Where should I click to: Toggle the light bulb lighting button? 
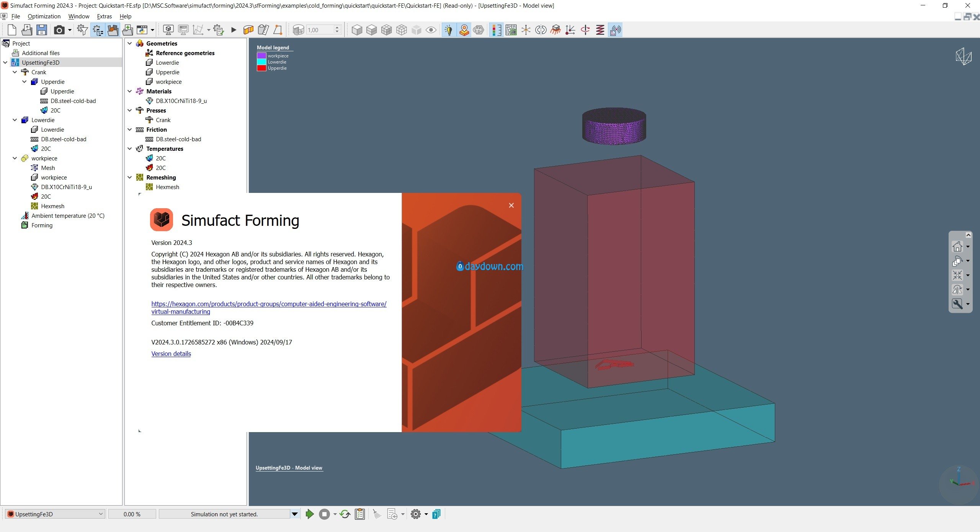[x=449, y=30]
